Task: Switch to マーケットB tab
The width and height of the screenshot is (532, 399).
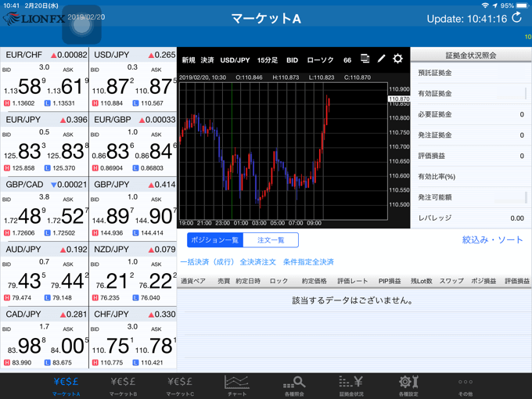Action: (123, 384)
